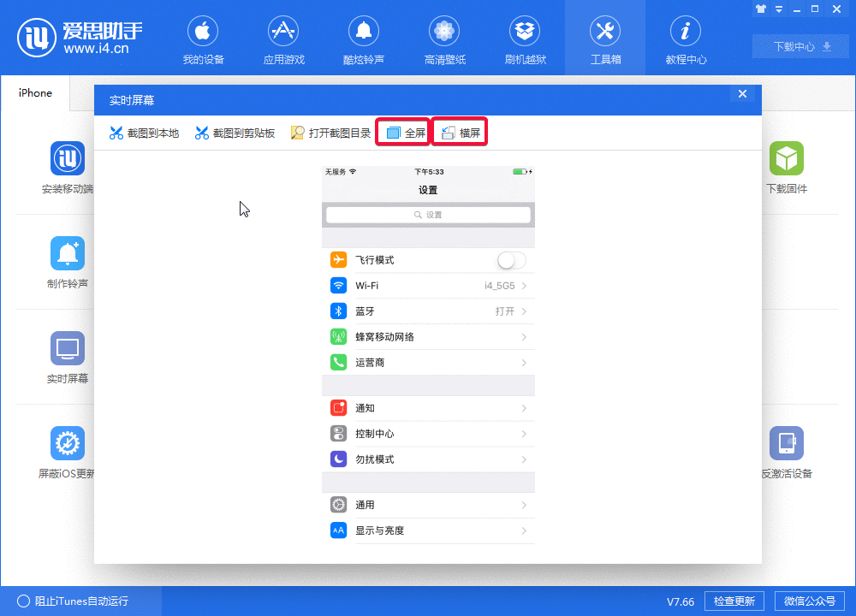
Task: Open the 下载固件 firmware download tool
Action: coord(787,169)
